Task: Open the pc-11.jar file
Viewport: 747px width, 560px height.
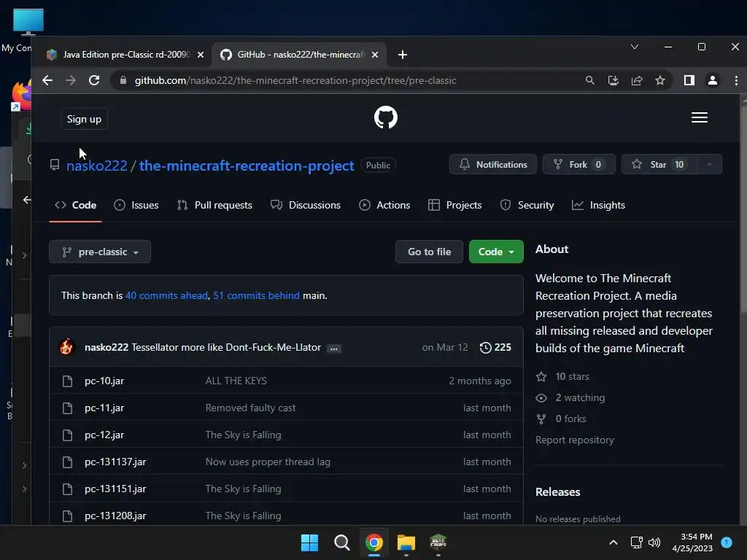Action: (104, 408)
